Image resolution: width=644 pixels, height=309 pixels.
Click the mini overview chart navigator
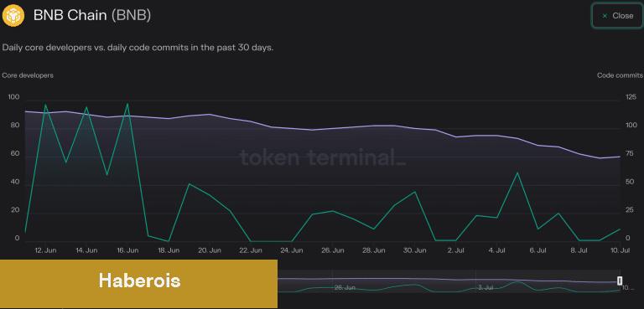449,281
